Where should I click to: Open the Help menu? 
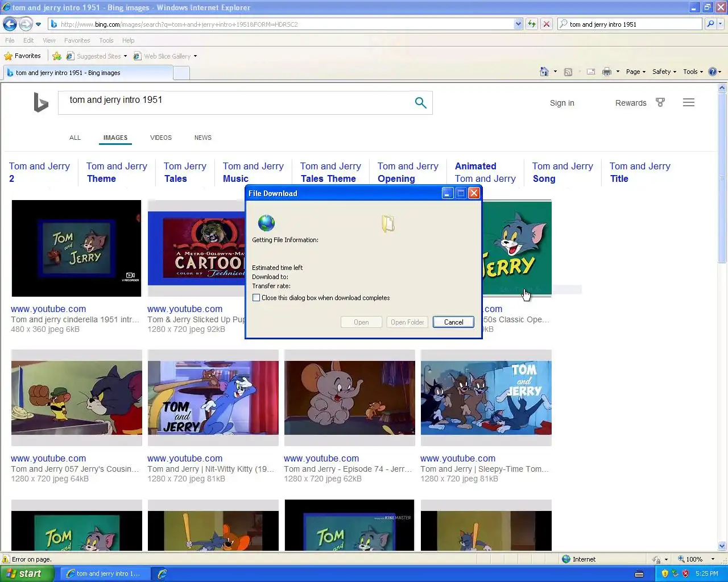[129, 40]
